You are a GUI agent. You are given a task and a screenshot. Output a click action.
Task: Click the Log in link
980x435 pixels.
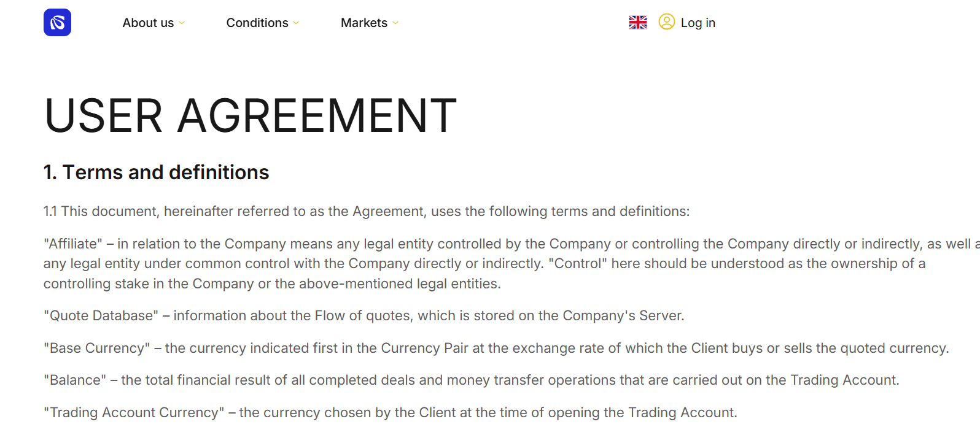698,23
